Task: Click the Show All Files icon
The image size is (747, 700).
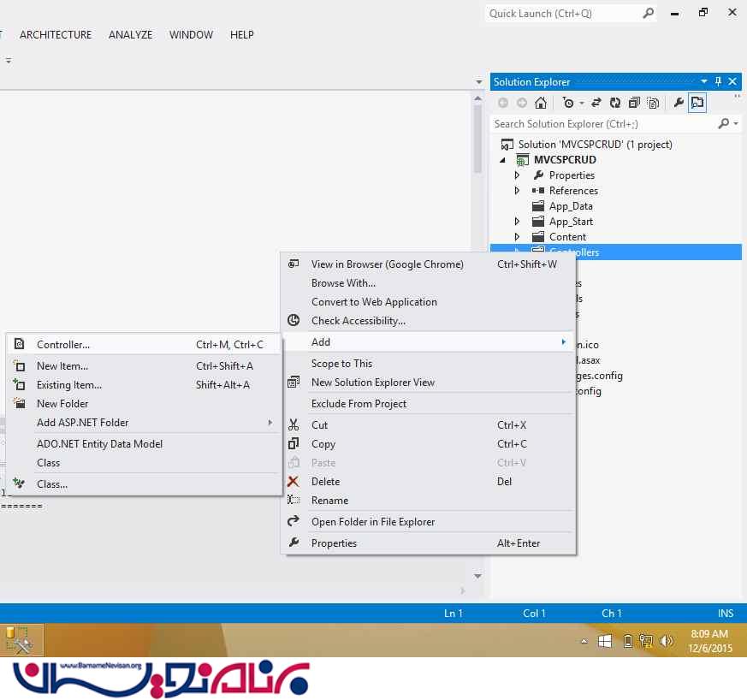Action: click(653, 103)
